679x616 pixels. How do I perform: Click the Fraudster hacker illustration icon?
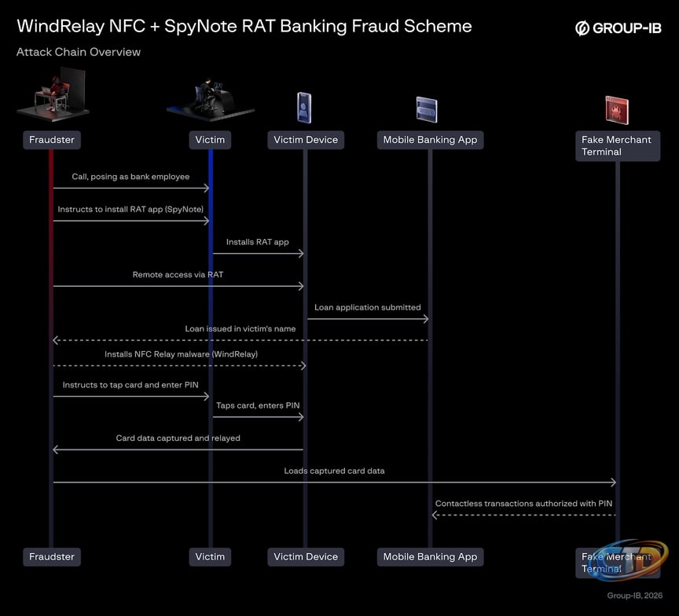[x=53, y=94]
